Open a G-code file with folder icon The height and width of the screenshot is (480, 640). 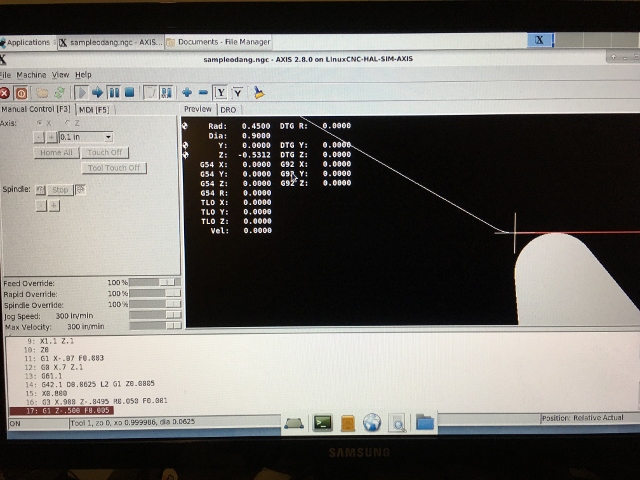click(x=42, y=93)
